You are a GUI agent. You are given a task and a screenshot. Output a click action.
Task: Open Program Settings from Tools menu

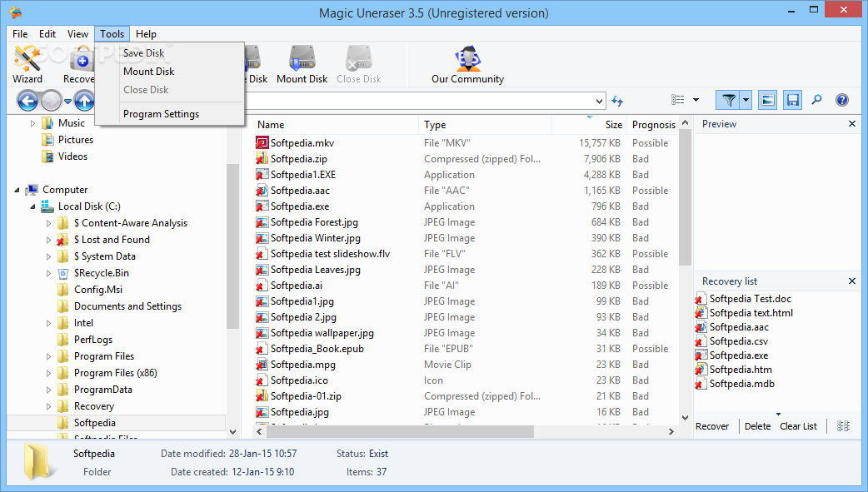click(169, 114)
